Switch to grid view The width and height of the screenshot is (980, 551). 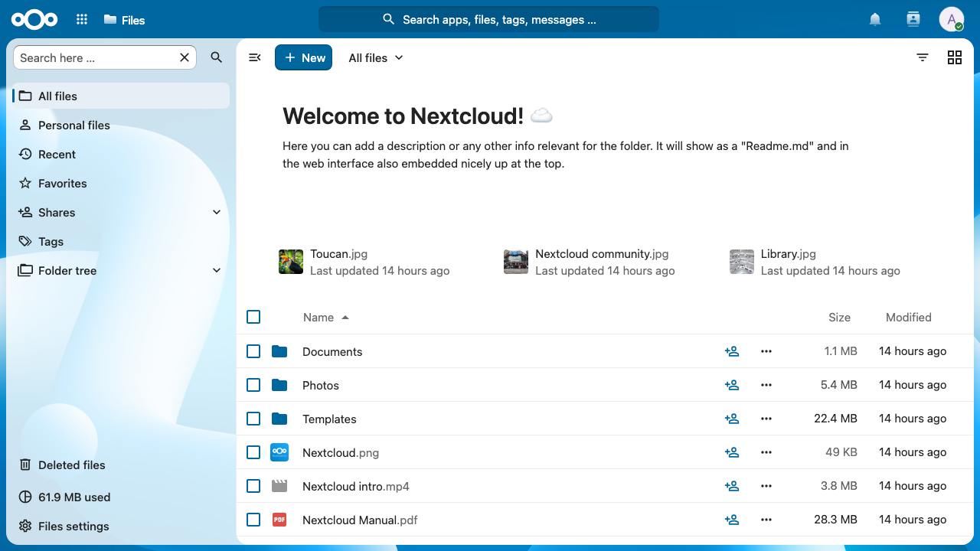[x=955, y=57]
